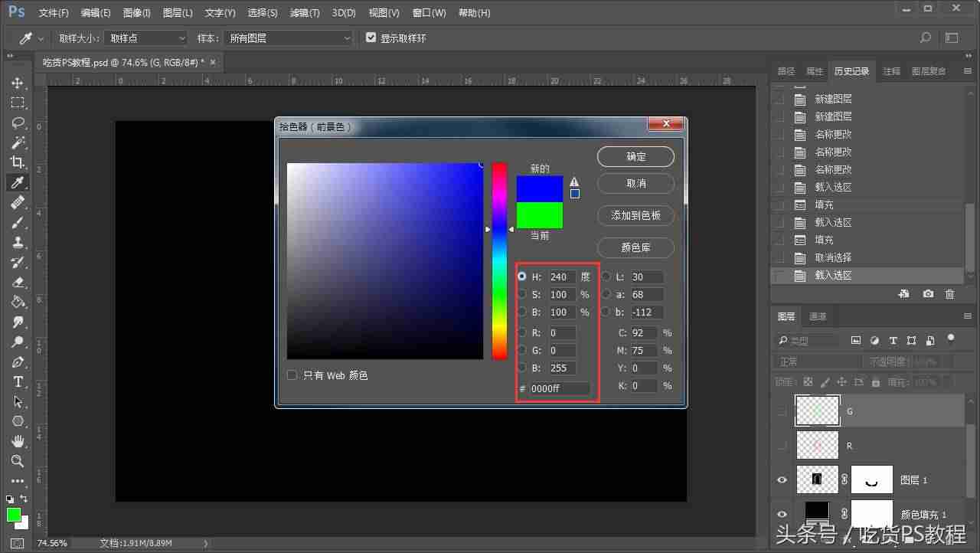Screen dimensions: 980x553
Task: Select the L lightness radio button
Action: (x=606, y=276)
